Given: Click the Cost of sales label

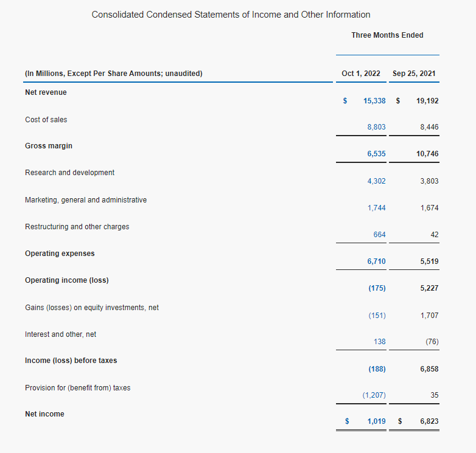Looking at the screenshot, I should (46, 119).
